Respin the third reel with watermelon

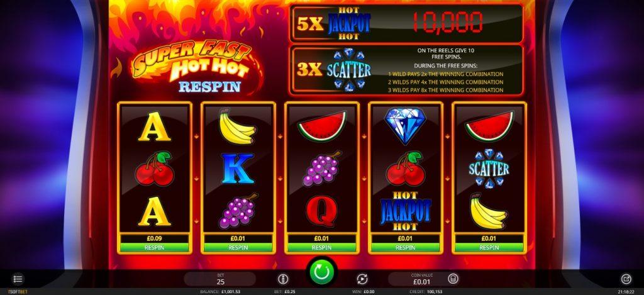pyautogui.click(x=321, y=248)
